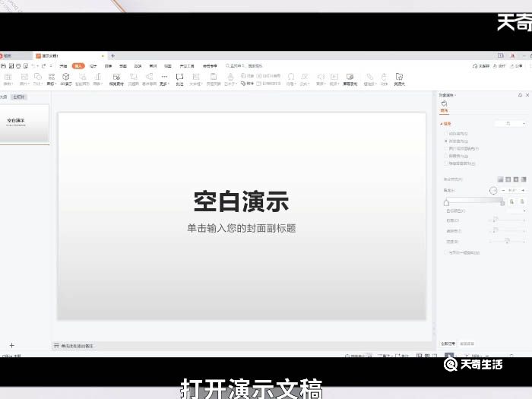Insert Audio into the slide

321,79
